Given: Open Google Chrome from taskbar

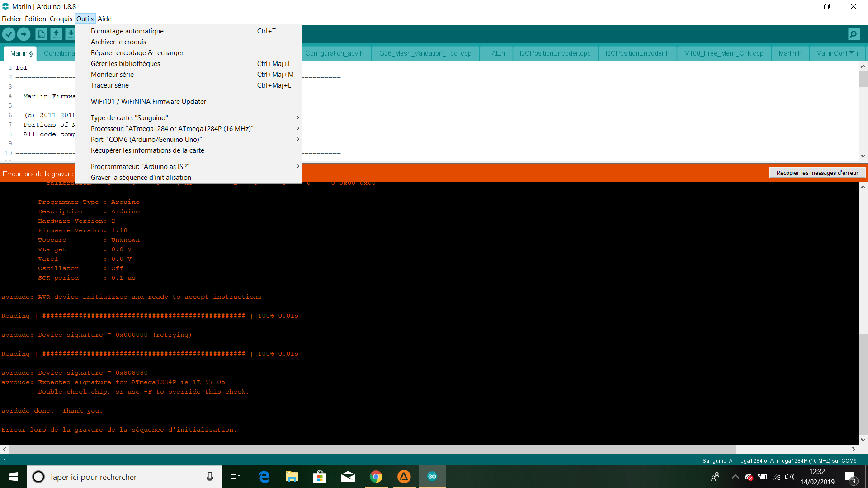Looking at the screenshot, I should point(376,477).
